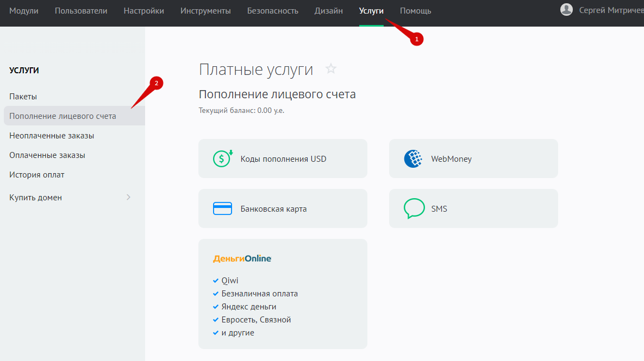Viewport: 644px width, 361px height.
Task: Select Оплаченные заказы sidebar item
Action: [x=47, y=155]
